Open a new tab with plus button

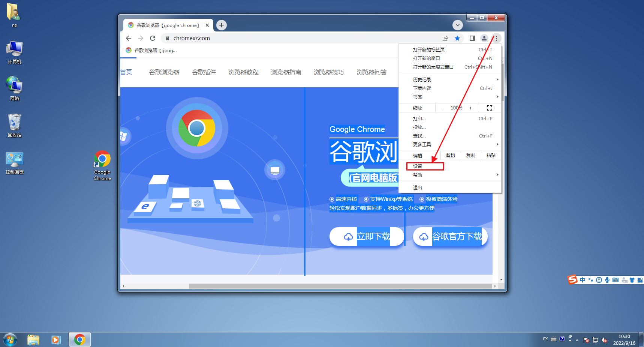222,25
